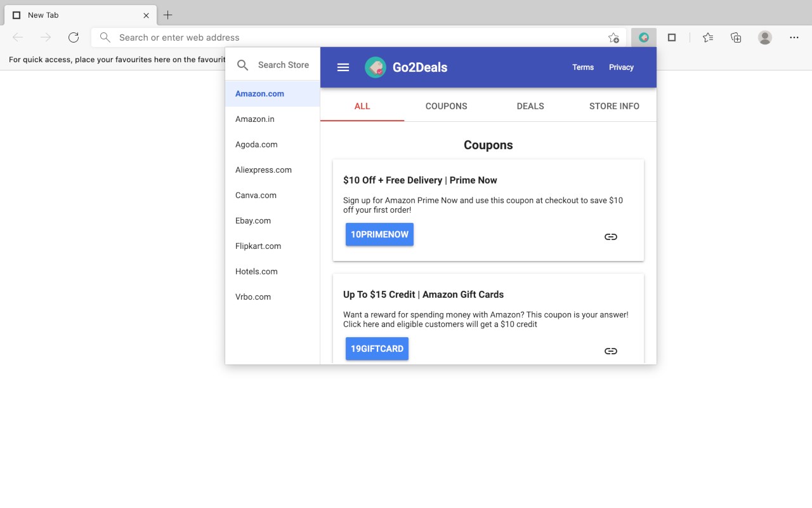812x508 pixels.
Task: Click the Go2Deals extension icon in toolbar
Action: pos(644,37)
